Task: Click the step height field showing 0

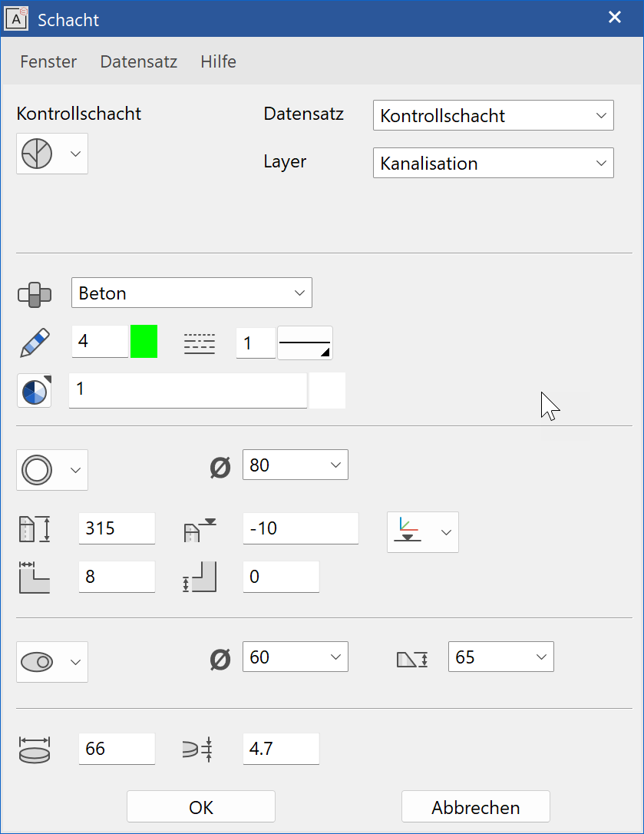Action: 281,577
